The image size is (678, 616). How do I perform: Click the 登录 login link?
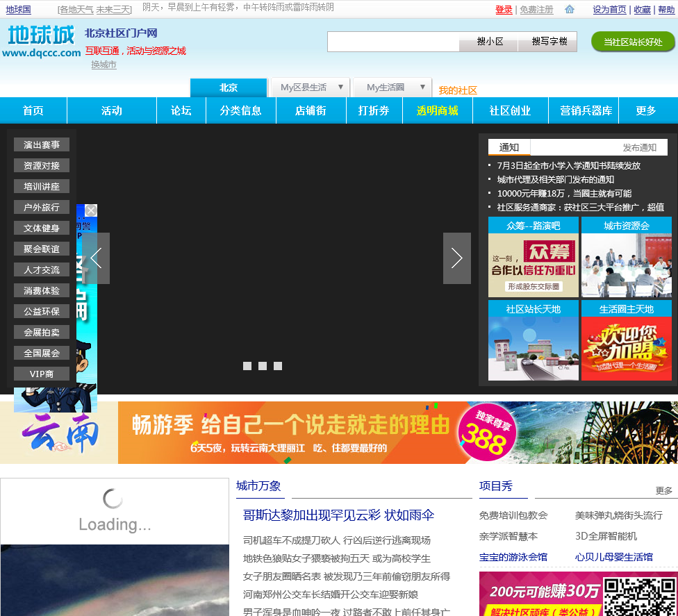tap(504, 10)
